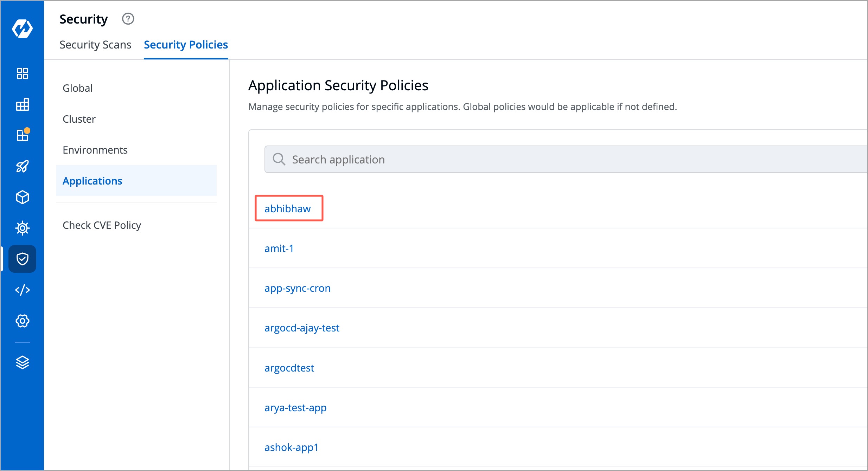Viewport: 868px width, 471px height.
Task: Open the Chart Store cube icon
Action: click(22, 197)
